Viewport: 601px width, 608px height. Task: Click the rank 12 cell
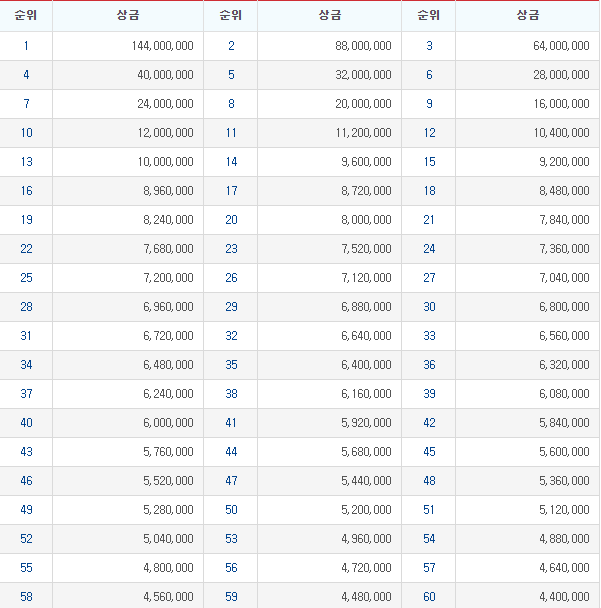[428, 133]
